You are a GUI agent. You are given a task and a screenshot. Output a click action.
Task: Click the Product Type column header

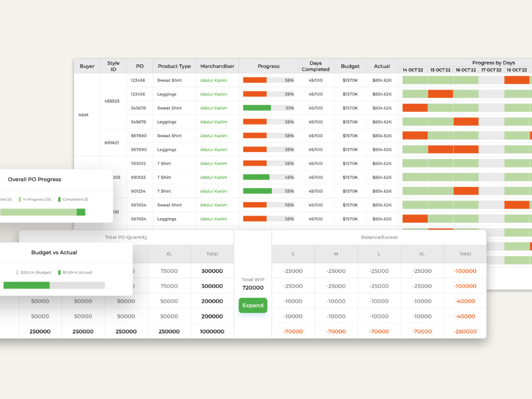pyautogui.click(x=174, y=66)
